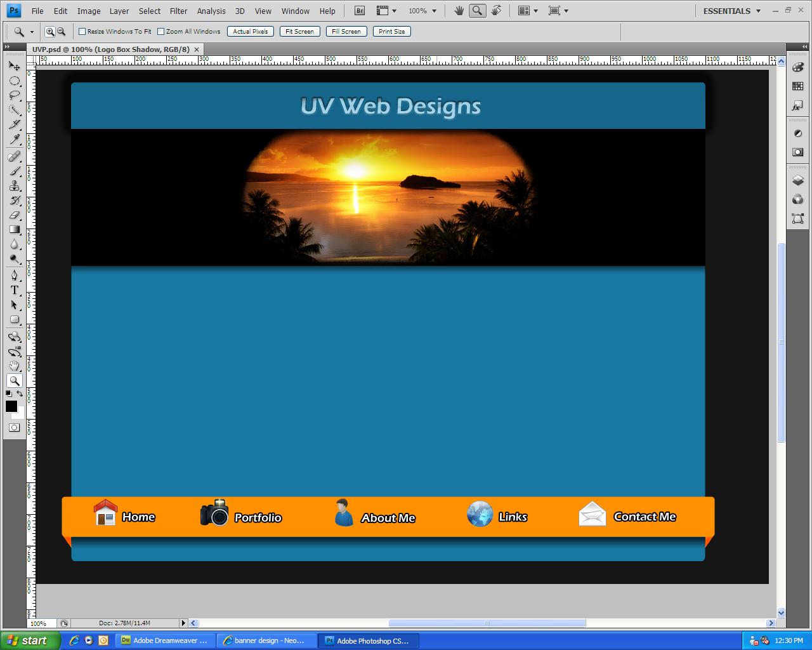The image size is (812, 650).
Task: Open the Layer menu
Action: pyautogui.click(x=119, y=11)
